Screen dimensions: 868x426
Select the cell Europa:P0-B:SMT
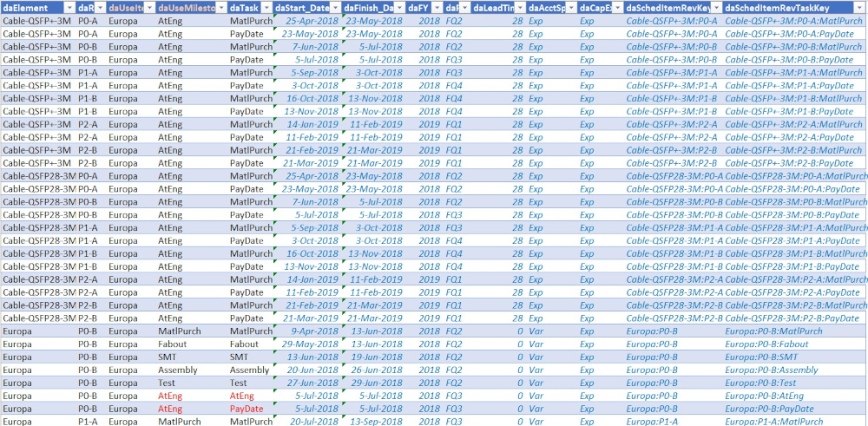pos(760,357)
